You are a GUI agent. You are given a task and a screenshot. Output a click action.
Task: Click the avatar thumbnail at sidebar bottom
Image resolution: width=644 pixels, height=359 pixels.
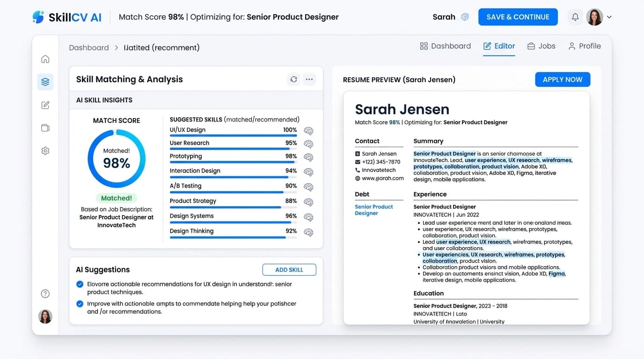click(45, 316)
